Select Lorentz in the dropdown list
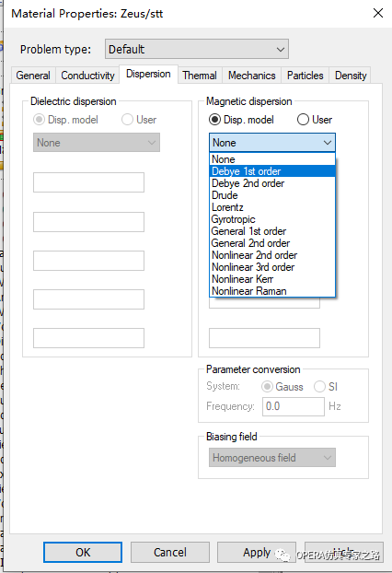This screenshot has height=573, width=392. coord(272,207)
